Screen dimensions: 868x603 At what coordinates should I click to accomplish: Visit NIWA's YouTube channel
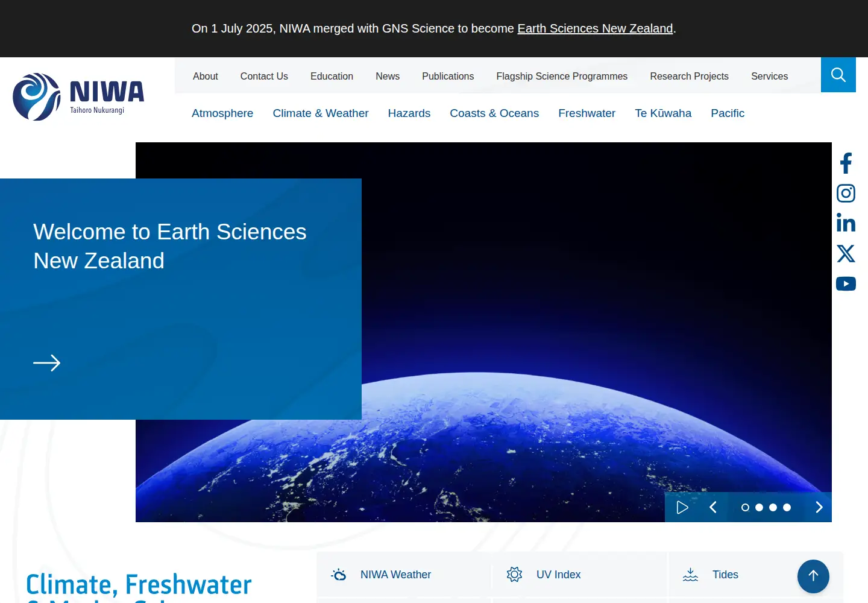[846, 283]
